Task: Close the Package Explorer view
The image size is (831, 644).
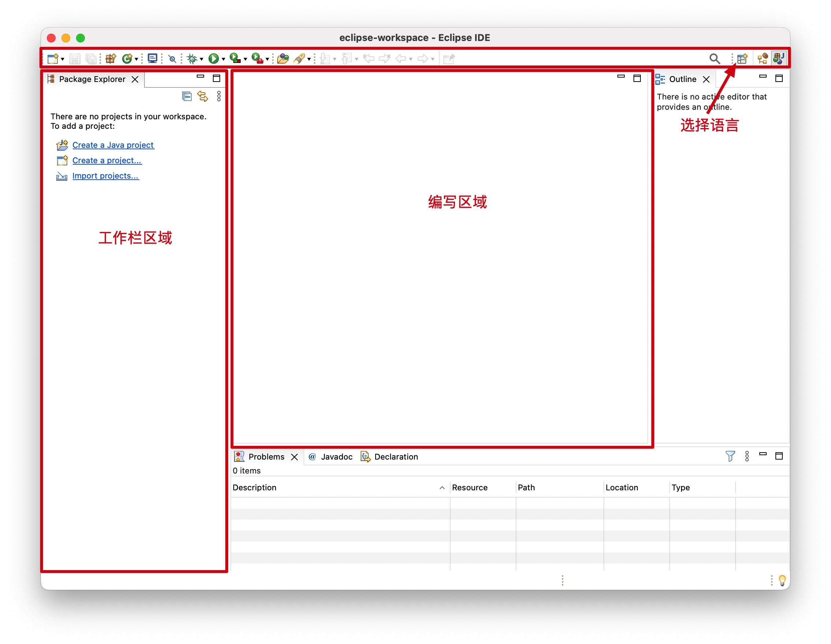Action: coord(135,79)
